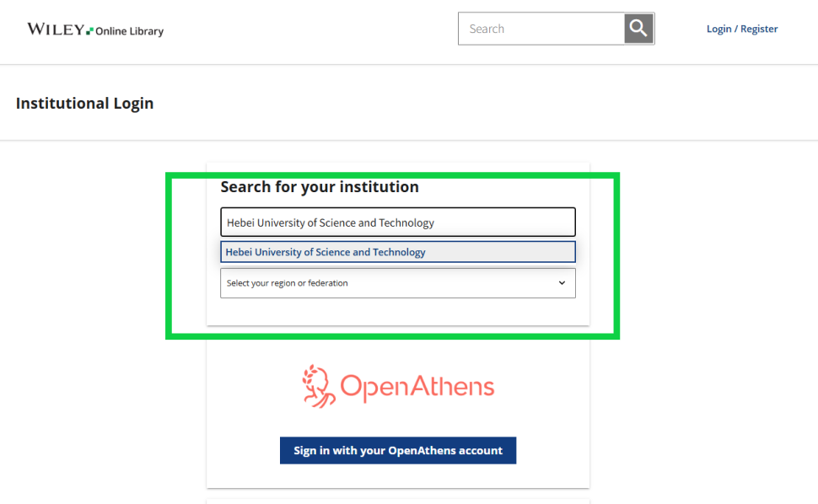
Task: Click the magnifying glass search button
Action: [x=638, y=29]
